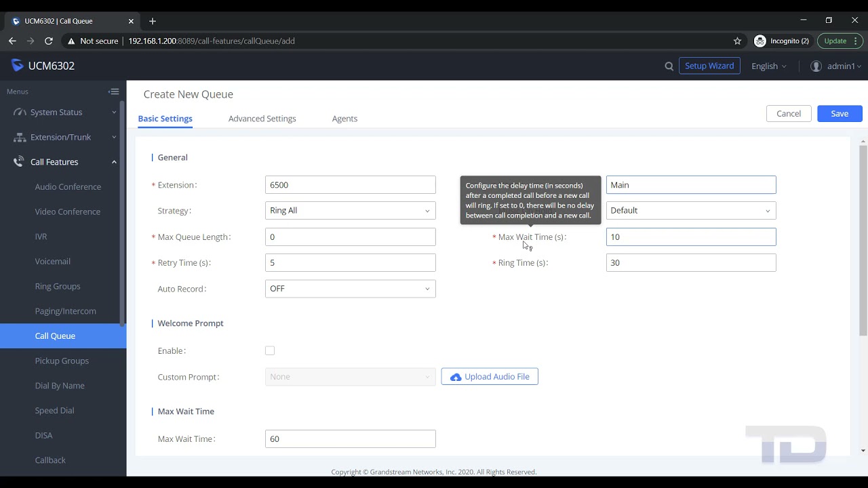The width and height of the screenshot is (868, 488).
Task: Click the sidebar menu scrollbar
Action: [122, 213]
